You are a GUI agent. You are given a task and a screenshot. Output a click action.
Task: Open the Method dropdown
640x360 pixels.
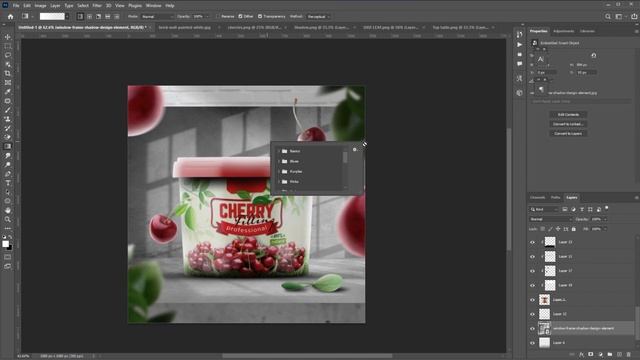[318, 17]
